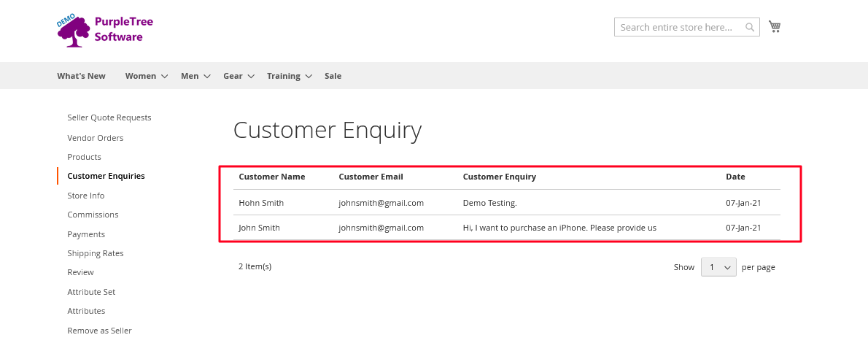
Task: View the Commissions section
Action: pyautogui.click(x=93, y=215)
